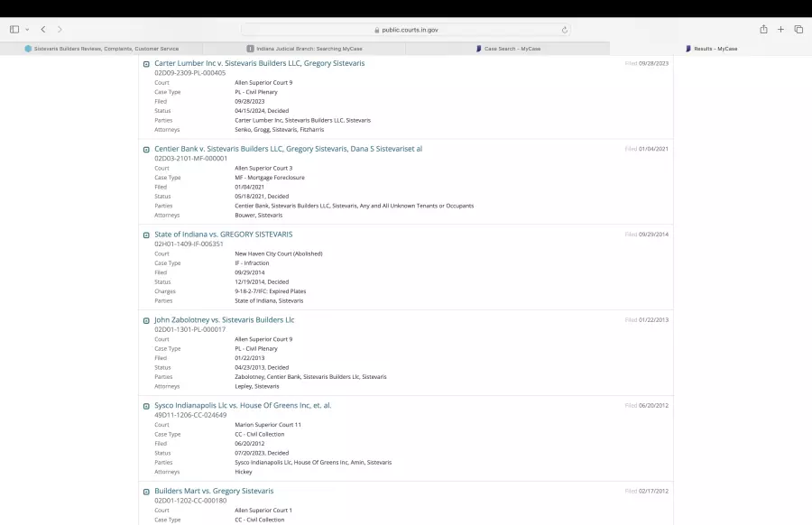
Task: Reload the current page
Action: pyautogui.click(x=565, y=30)
